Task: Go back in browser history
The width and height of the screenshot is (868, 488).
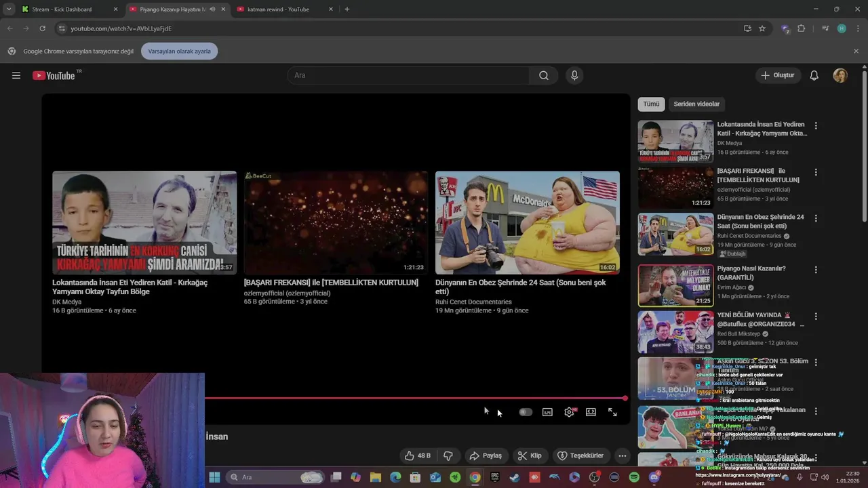Action: [9, 28]
